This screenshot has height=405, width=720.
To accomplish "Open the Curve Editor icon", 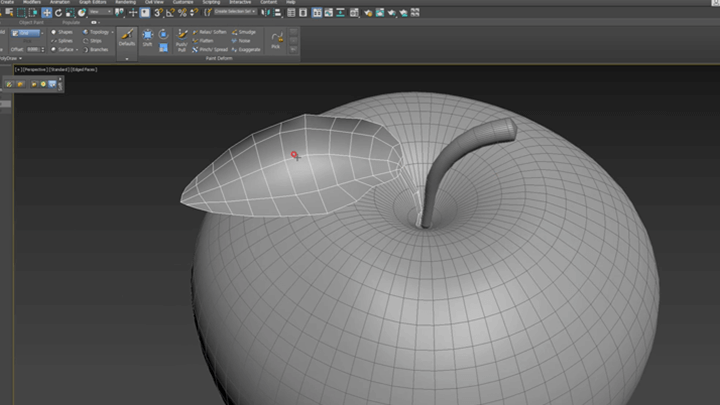I will 329,13.
